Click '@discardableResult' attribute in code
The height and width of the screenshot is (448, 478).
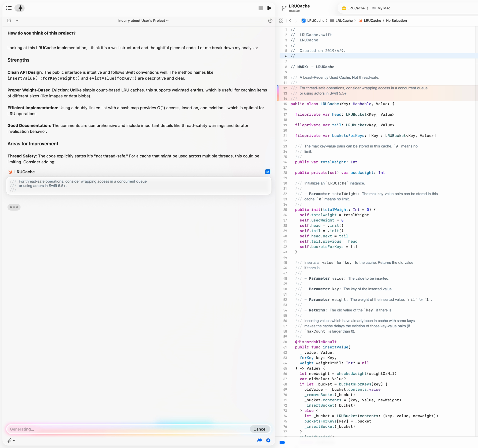(x=316, y=342)
